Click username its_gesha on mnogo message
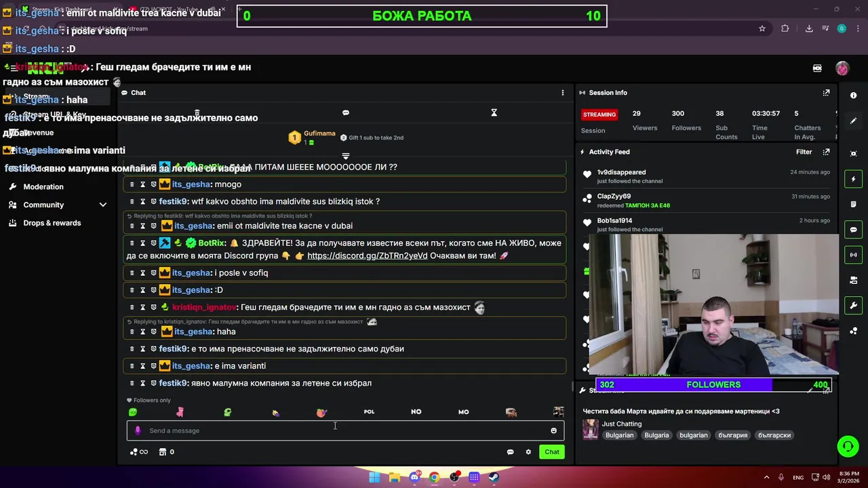Image resolution: width=868 pixels, height=488 pixels. click(191, 184)
